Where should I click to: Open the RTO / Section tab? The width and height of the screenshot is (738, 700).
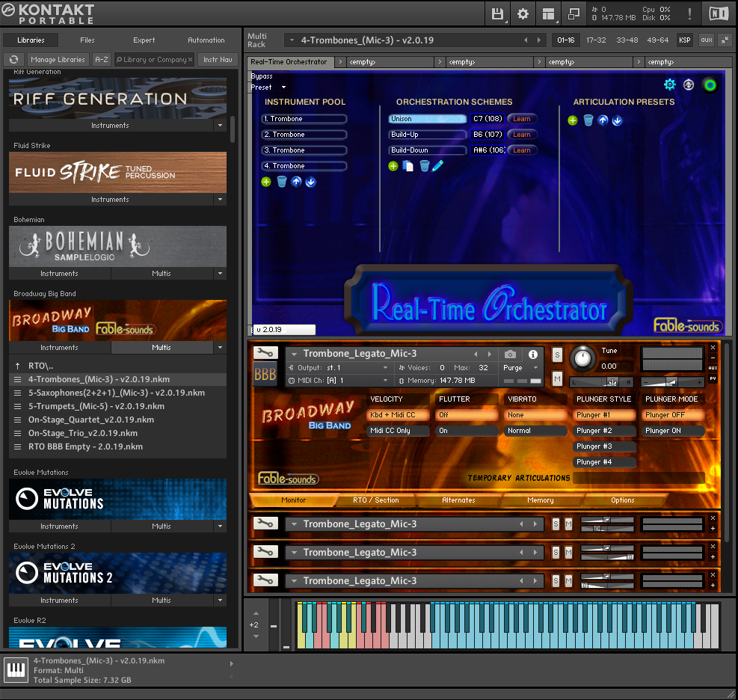coord(376,500)
